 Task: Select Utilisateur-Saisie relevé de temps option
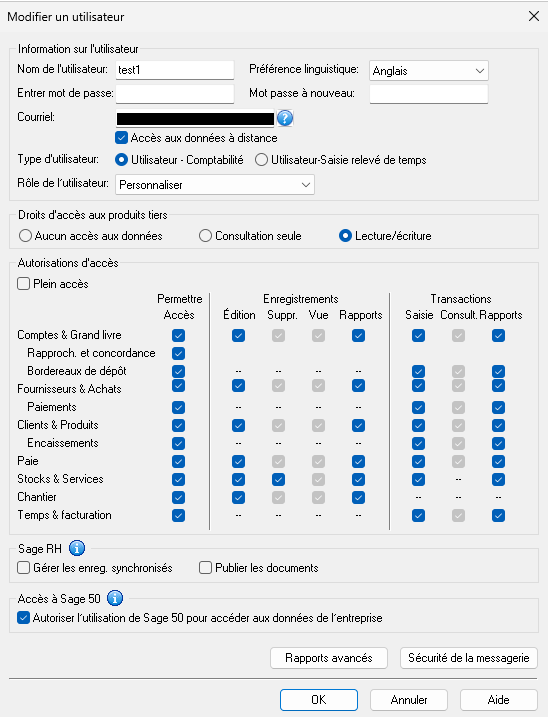[x=261, y=160]
